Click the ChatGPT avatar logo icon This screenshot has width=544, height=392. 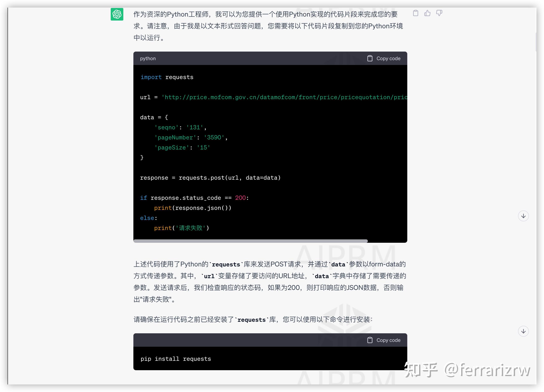(x=117, y=14)
